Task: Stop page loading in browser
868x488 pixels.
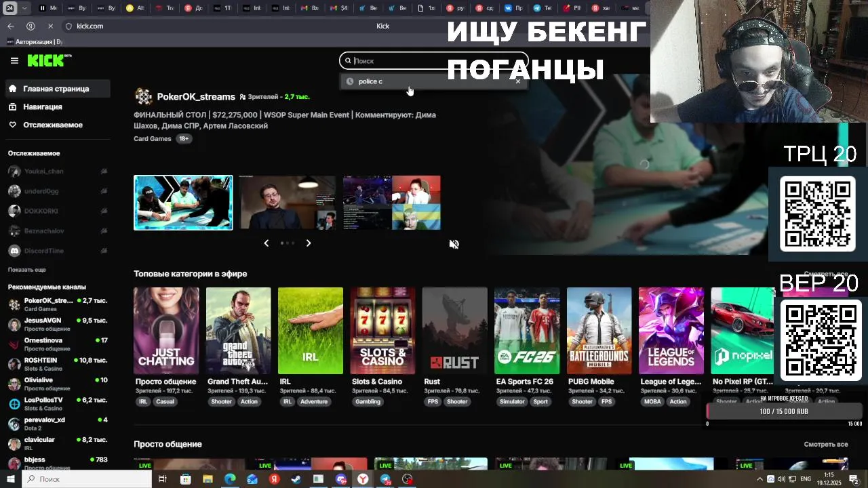Action: (x=50, y=26)
